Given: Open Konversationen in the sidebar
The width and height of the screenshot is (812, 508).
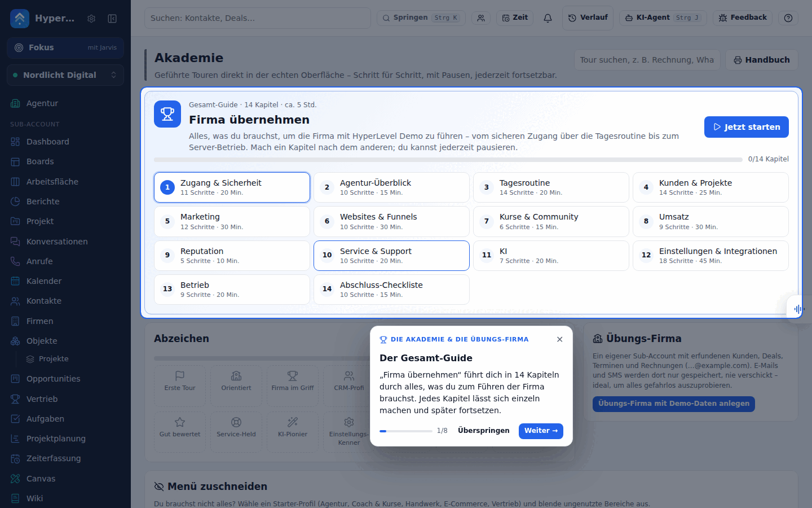Looking at the screenshot, I should pos(65,242).
